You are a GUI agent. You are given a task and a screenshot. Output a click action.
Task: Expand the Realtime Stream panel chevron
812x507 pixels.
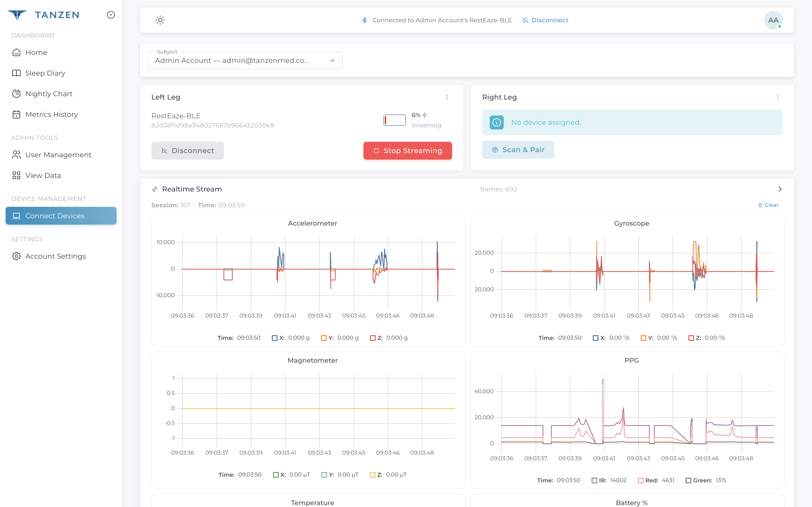(x=780, y=189)
